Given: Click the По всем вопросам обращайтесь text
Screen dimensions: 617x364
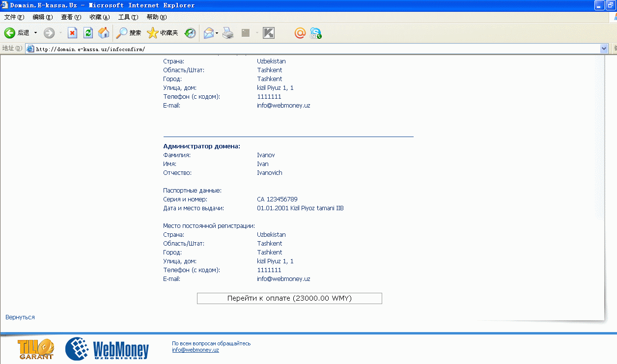Looking at the screenshot, I should click(x=211, y=343).
